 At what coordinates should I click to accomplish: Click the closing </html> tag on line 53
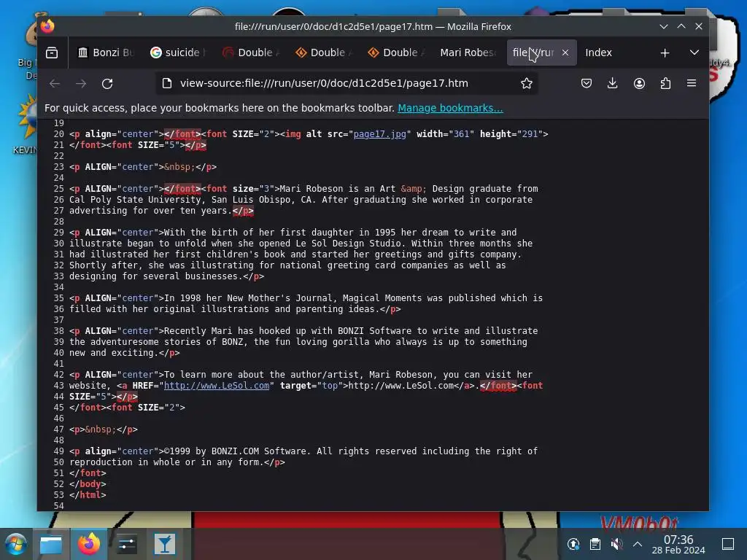point(88,495)
